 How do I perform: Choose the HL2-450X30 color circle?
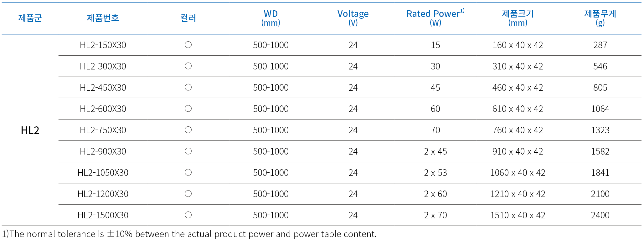188,87
